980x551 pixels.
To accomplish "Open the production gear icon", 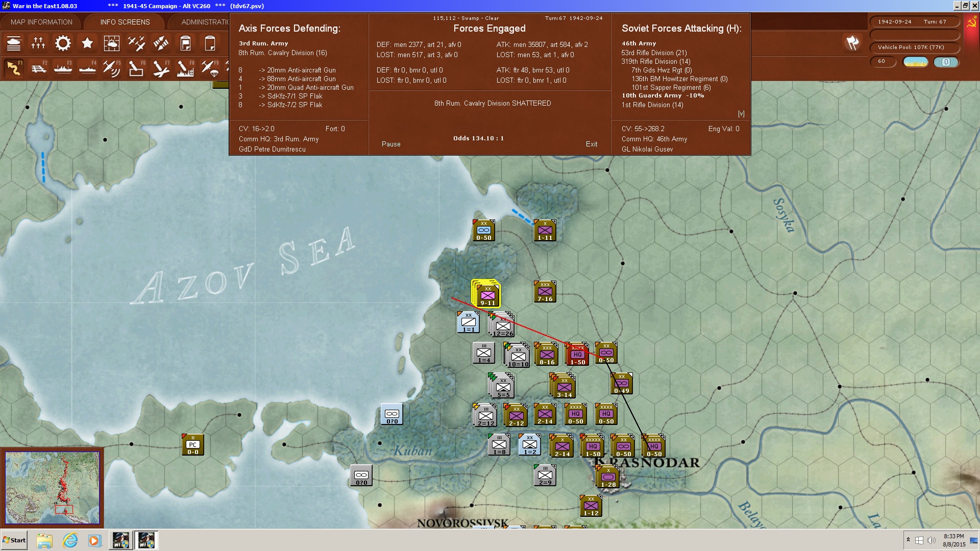I will click(x=63, y=43).
